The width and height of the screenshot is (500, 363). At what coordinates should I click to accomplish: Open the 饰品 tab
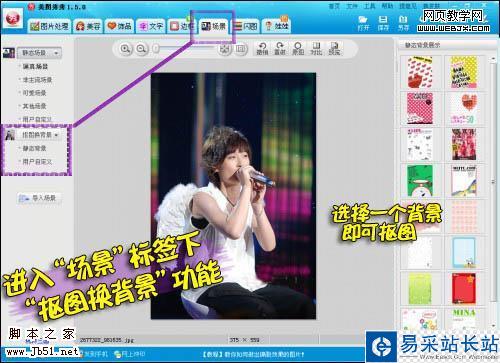tap(119, 26)
